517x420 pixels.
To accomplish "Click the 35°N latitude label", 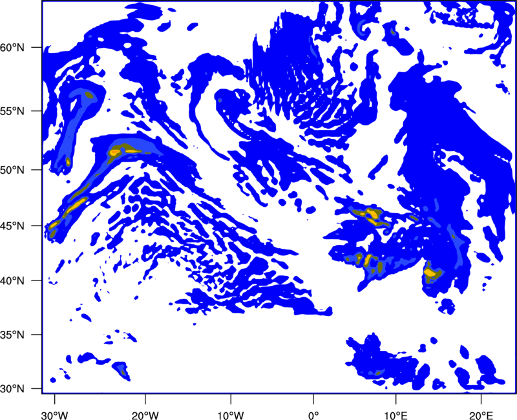I will (12, 335).
